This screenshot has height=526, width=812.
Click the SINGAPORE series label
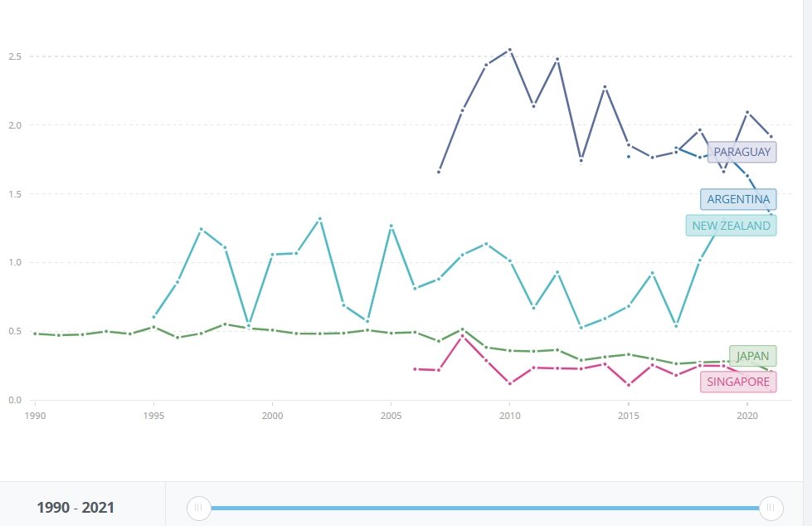(739, 382)
